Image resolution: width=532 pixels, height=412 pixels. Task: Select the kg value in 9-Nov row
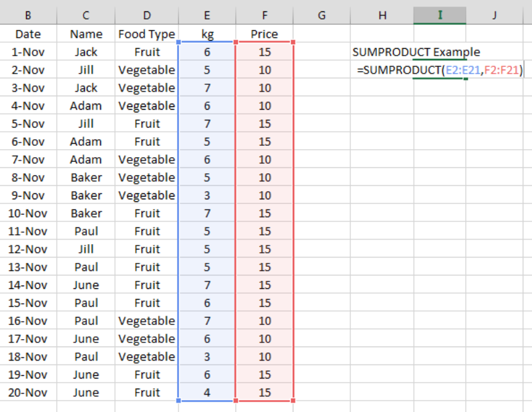(207, 195)
